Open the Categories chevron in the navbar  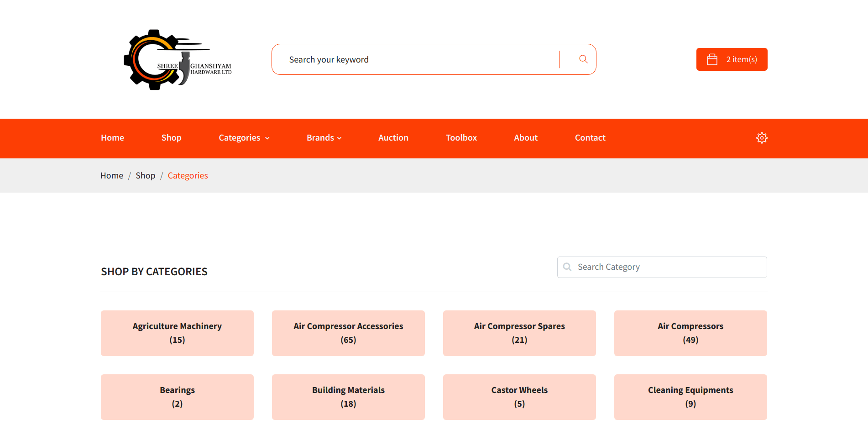coord(267,138)
